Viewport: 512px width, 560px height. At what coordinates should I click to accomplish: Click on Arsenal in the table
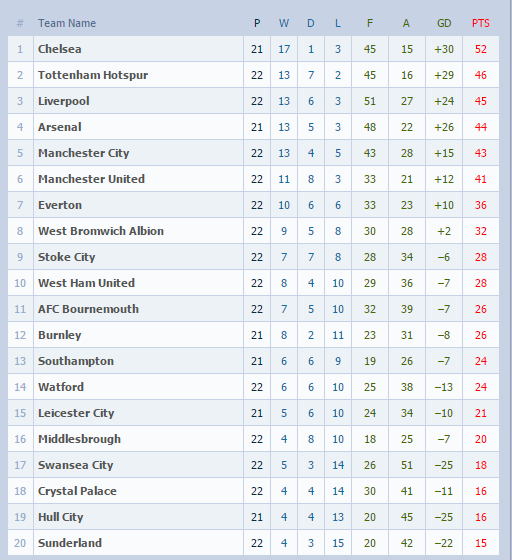pos(60,127)
